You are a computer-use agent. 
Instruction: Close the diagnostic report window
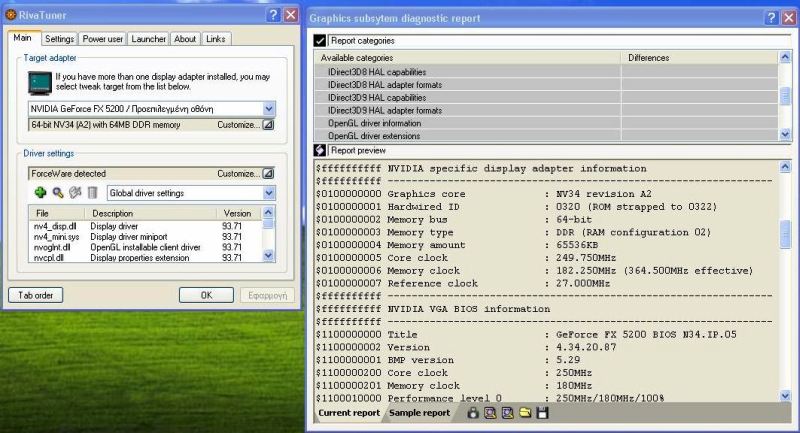point(789,18)
